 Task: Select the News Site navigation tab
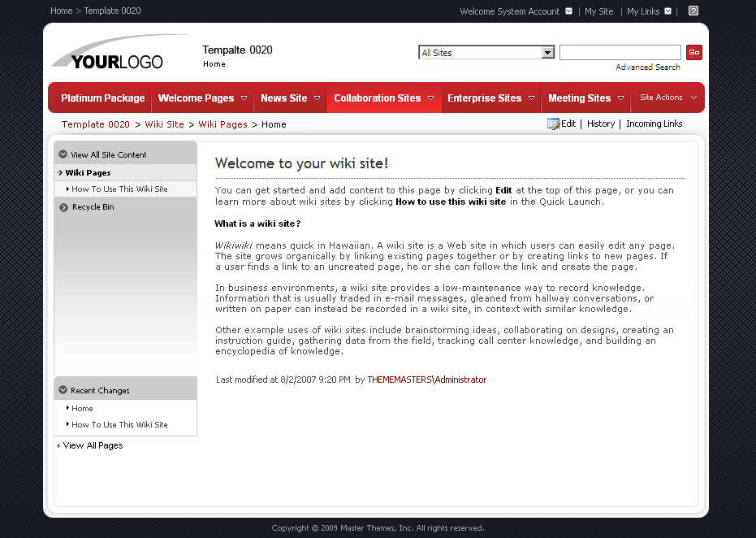[x=283, y=98]
